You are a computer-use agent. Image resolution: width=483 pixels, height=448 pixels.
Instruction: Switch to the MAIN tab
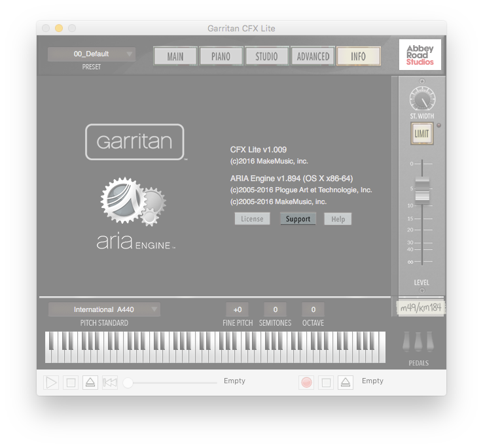[175, 56]
